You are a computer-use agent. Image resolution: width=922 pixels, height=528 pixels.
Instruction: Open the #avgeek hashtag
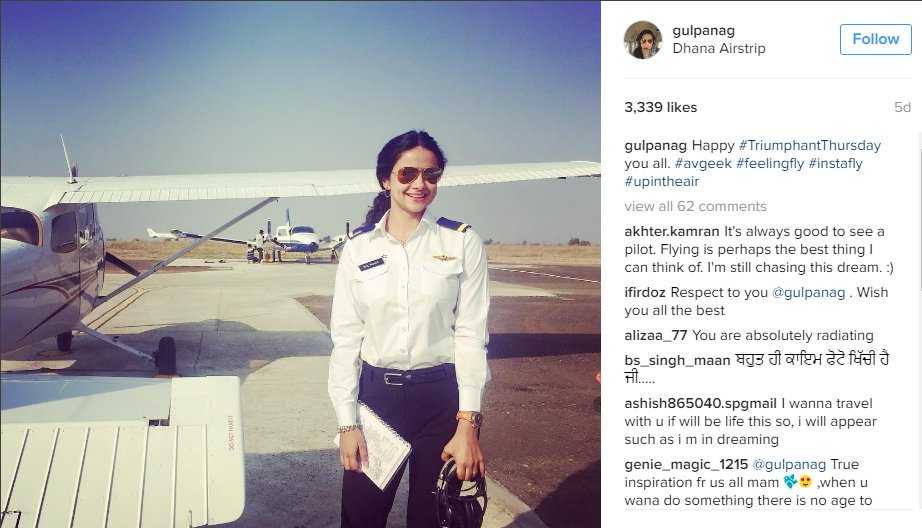[x=703, y=163]
